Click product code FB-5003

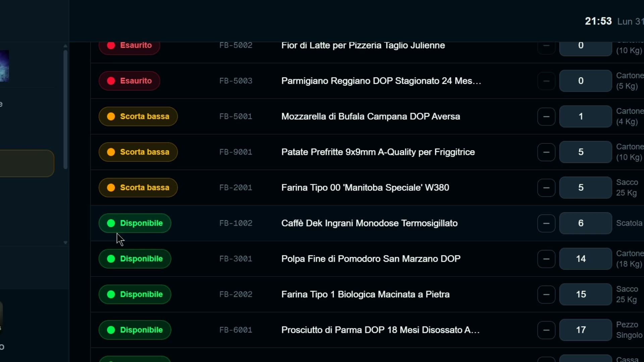[x=236, y=81]
